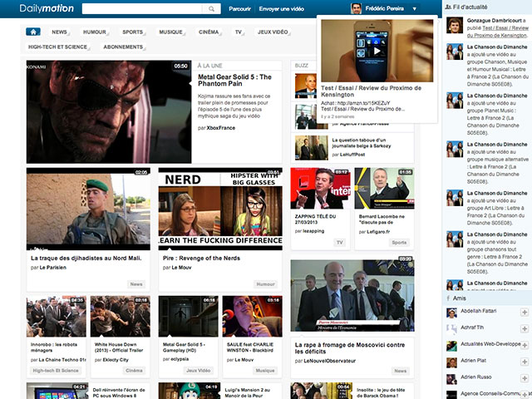The image size is (532, 399).
Task: Add Abdellah Fattari with the plus icon
Action: [525, 313]
